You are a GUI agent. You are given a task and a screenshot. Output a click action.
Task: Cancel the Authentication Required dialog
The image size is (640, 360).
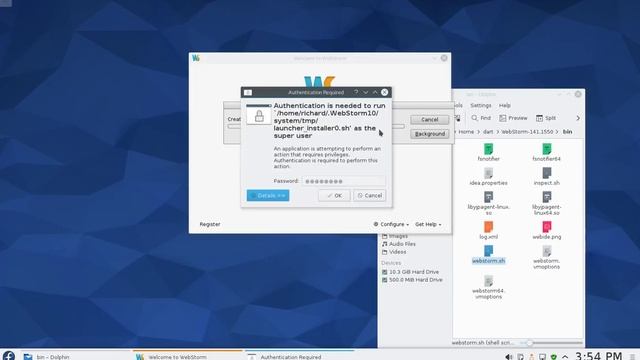click(369, 196)
